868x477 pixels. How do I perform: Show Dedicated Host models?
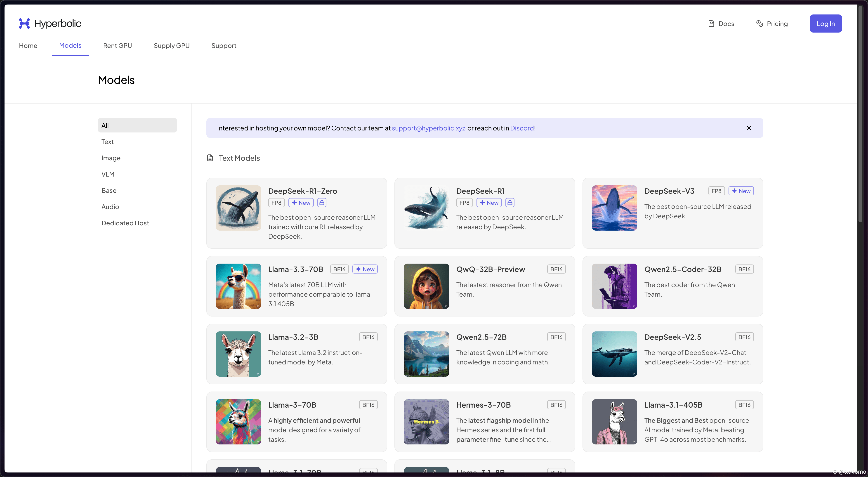pyautogui.click(x=125, y=223)
